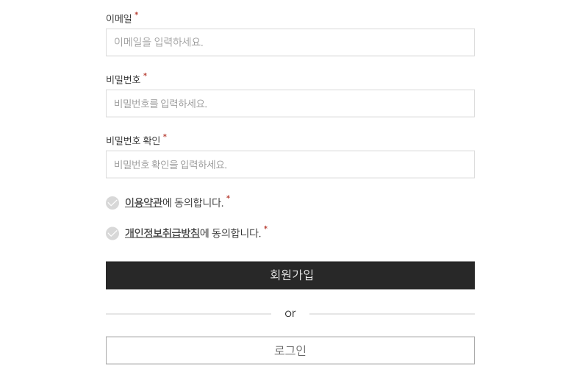This screenshot has height=375, width=588.
Task: Click the red asterisk after 개인정보취급방침 agreement
Action: pos(266,229)
